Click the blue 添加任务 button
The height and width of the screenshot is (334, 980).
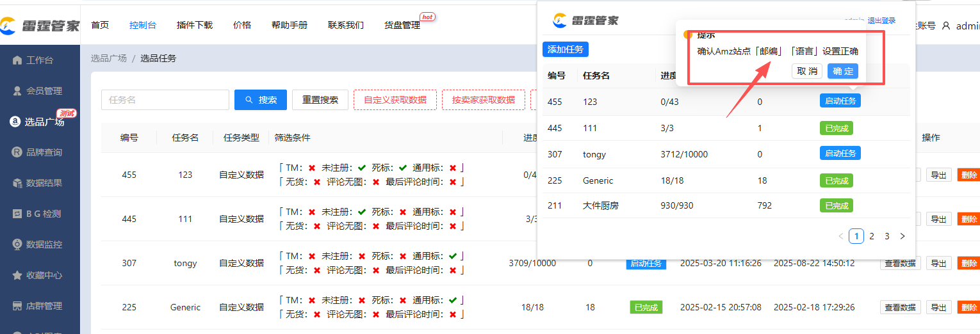pos(565,49)
